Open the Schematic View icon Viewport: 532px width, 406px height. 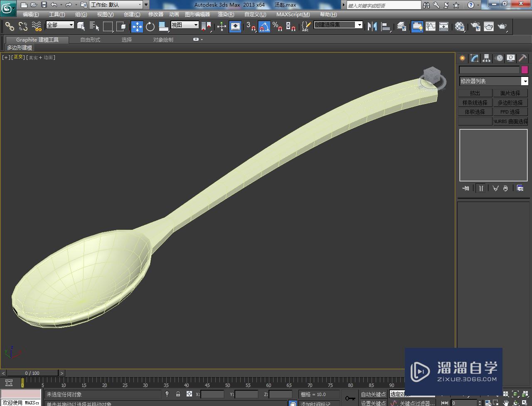(x=444, y=27)
